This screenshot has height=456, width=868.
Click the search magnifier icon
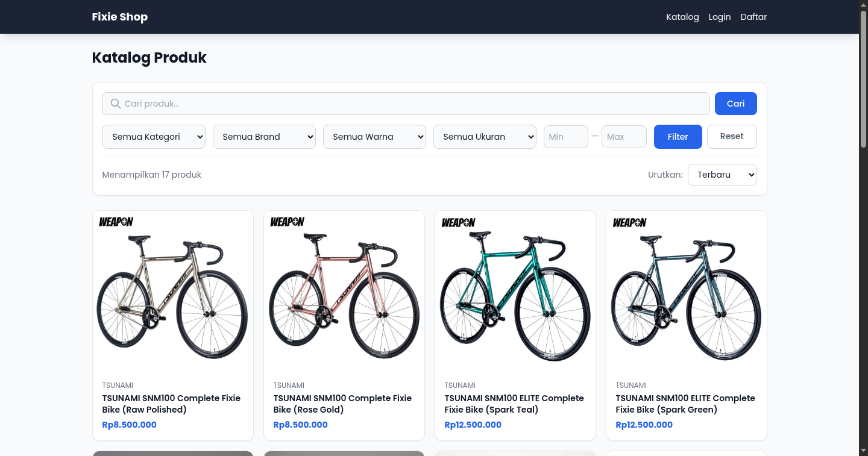(116, 104)
